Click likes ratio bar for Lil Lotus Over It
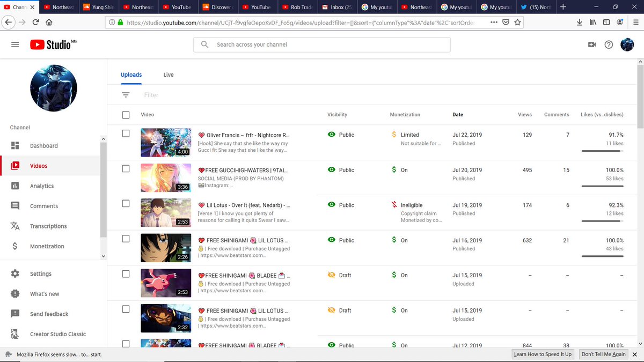This screenshot has height=362, width=644. click(x=602, y=221)
